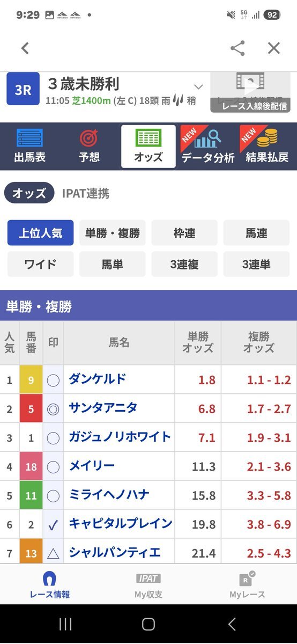Select the 3連単 odds button
Screen dimensions: 297x644
tap(256, 264)
